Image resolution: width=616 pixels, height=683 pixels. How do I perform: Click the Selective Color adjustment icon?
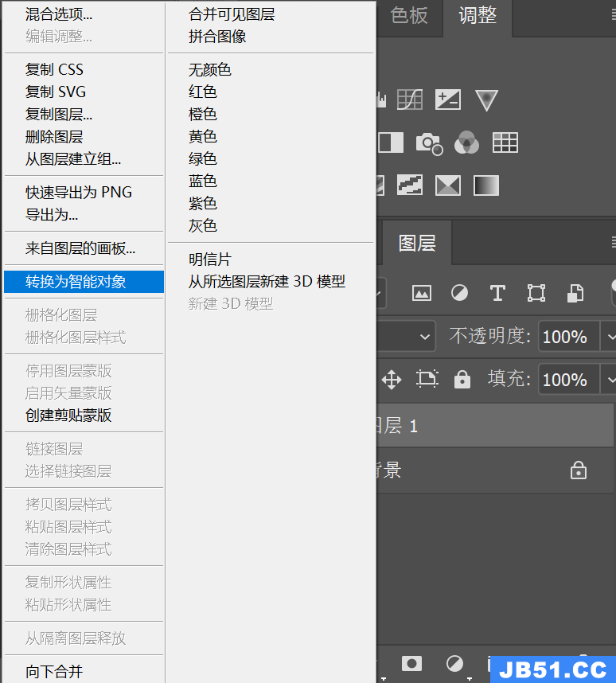(x=448, y=185)
